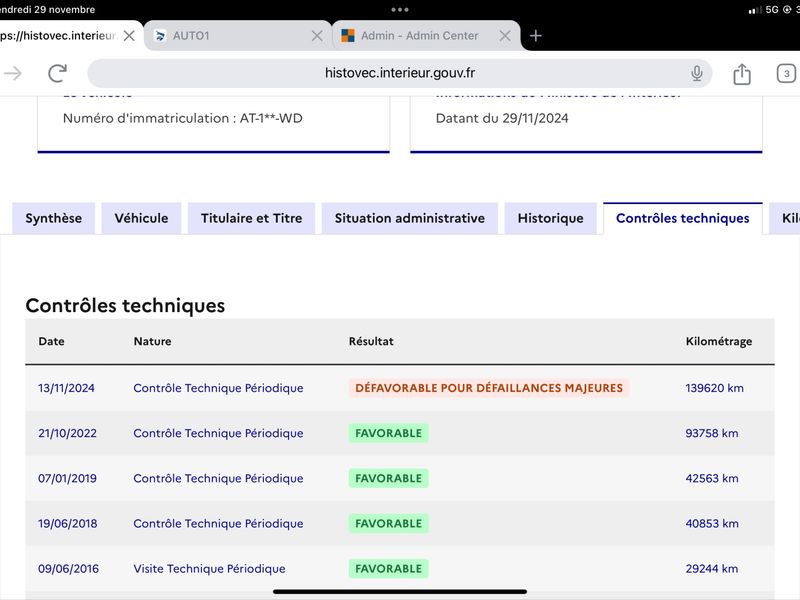Click the Résultat column header
The height and width of the screenshot is (600, 800).
pos(371,341)
